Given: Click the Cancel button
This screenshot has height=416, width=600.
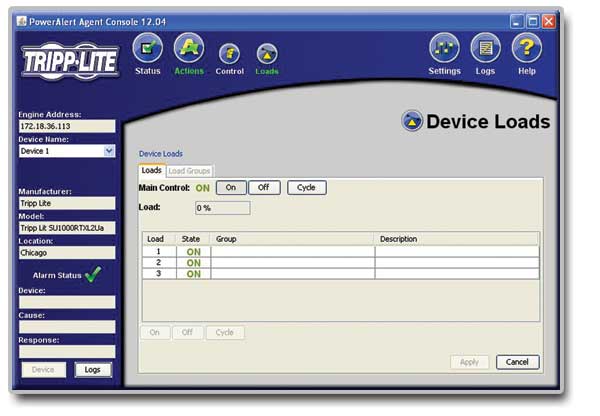Looking at the screenshot, I should tap(517, 362).
